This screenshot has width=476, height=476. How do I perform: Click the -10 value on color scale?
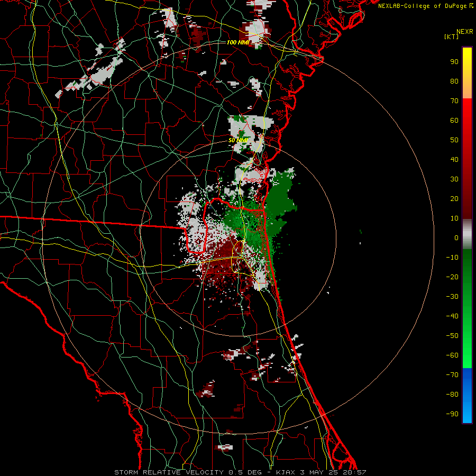(452, 258)
